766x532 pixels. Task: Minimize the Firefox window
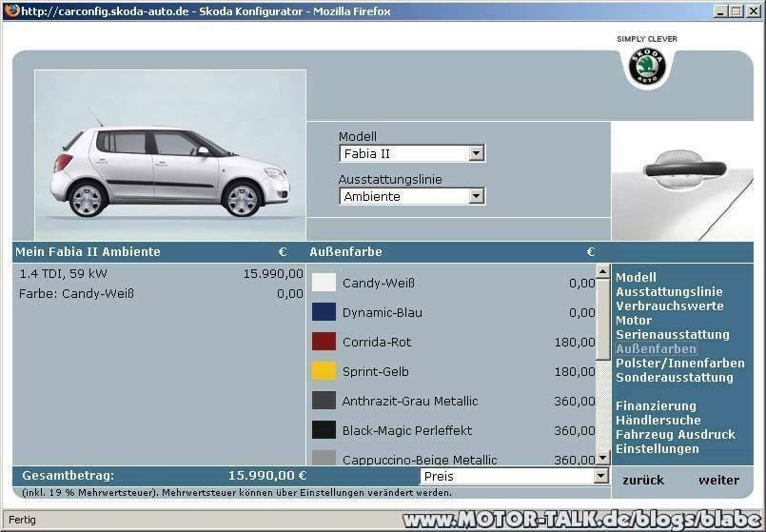coord(720,11)
